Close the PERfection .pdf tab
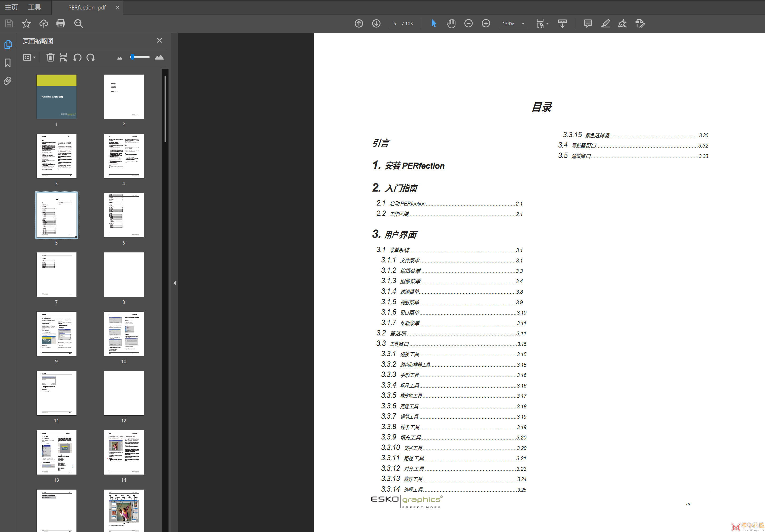This screenshot has height=532, width=765. click(x=118, y=7)
